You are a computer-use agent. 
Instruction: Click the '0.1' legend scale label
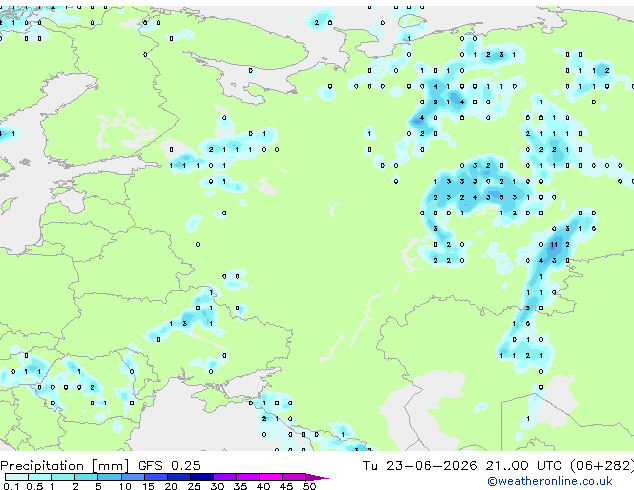[x=11, y=486]
